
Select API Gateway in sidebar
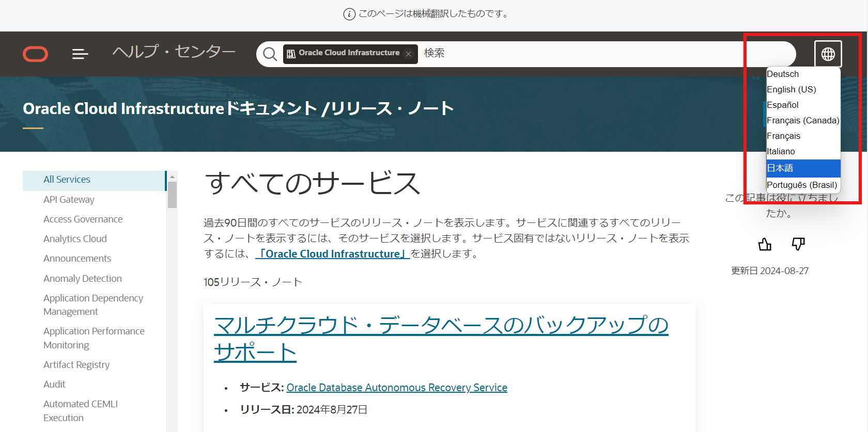69,200
